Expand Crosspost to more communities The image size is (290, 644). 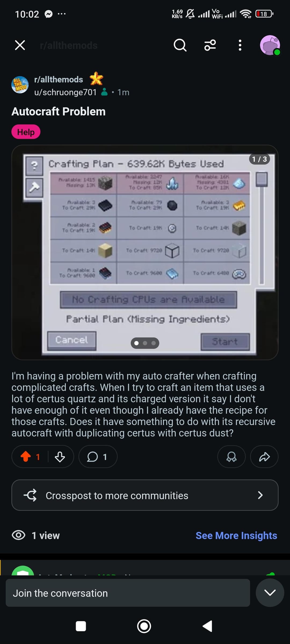[145, 495]
